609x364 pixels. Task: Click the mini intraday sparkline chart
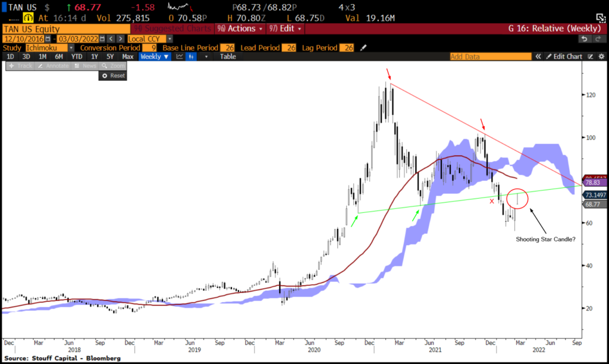pos(180,7)
